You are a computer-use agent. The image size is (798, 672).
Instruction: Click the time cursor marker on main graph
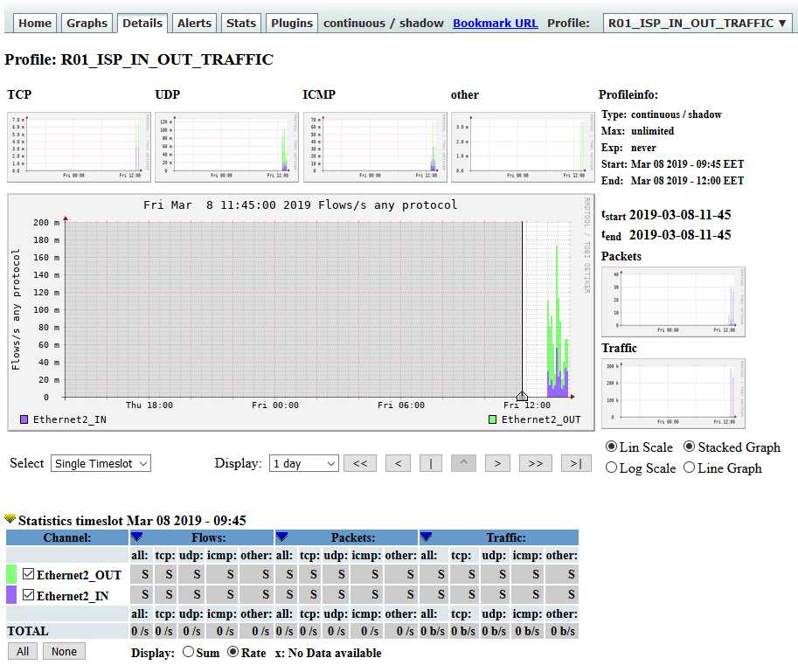(x=522, y=396)
